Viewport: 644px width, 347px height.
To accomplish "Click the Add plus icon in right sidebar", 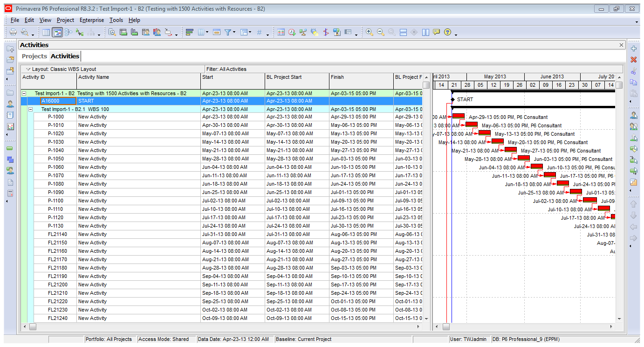I will [633, 49].
